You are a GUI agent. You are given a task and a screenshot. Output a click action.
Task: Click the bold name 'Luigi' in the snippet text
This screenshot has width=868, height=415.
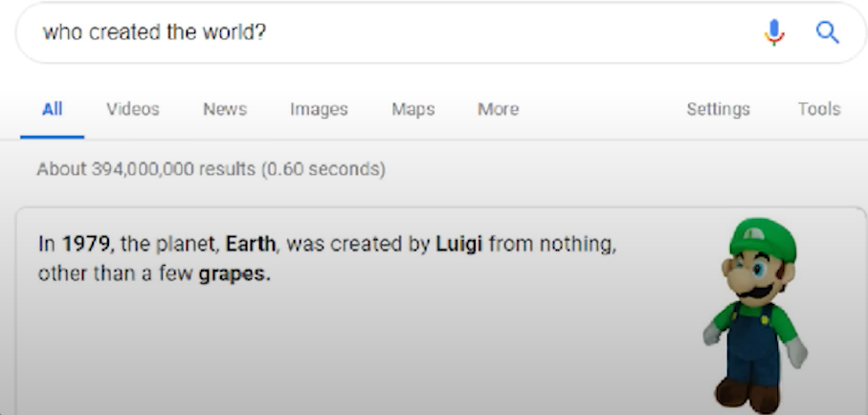pos(459,244)
